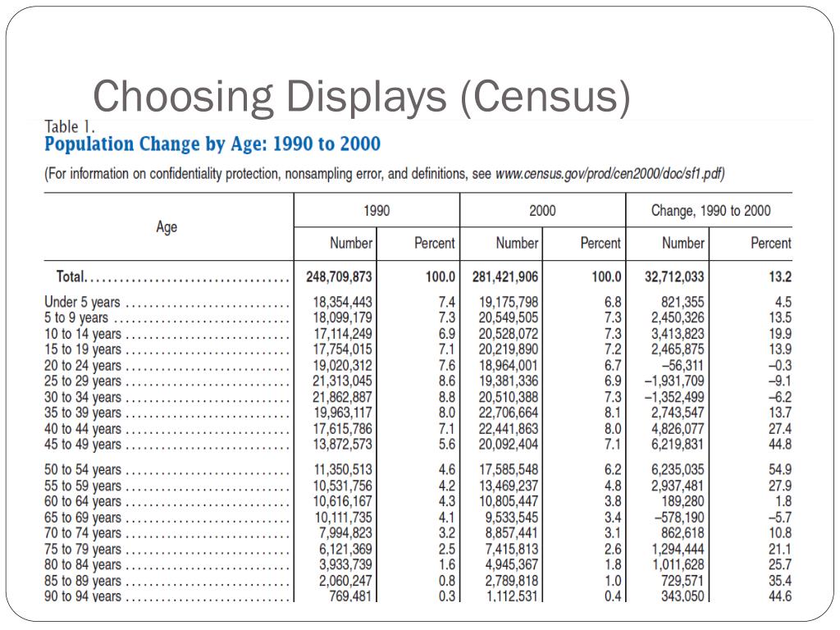Select the Change, 1990 to 2000 header
Viewport: 840px width, 630px height.
(711, 211)
